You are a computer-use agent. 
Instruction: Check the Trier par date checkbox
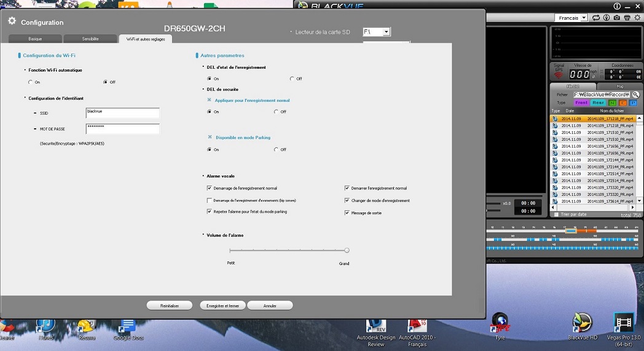click(557, 214)
